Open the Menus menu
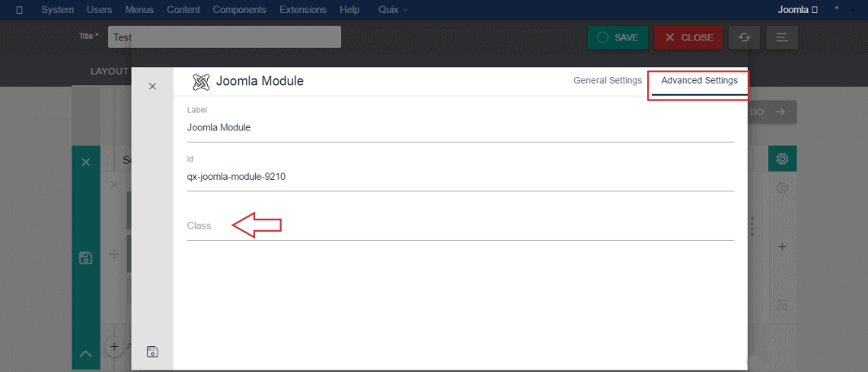The height and width of the screenshot is (372, 868). tap(139, 9)
